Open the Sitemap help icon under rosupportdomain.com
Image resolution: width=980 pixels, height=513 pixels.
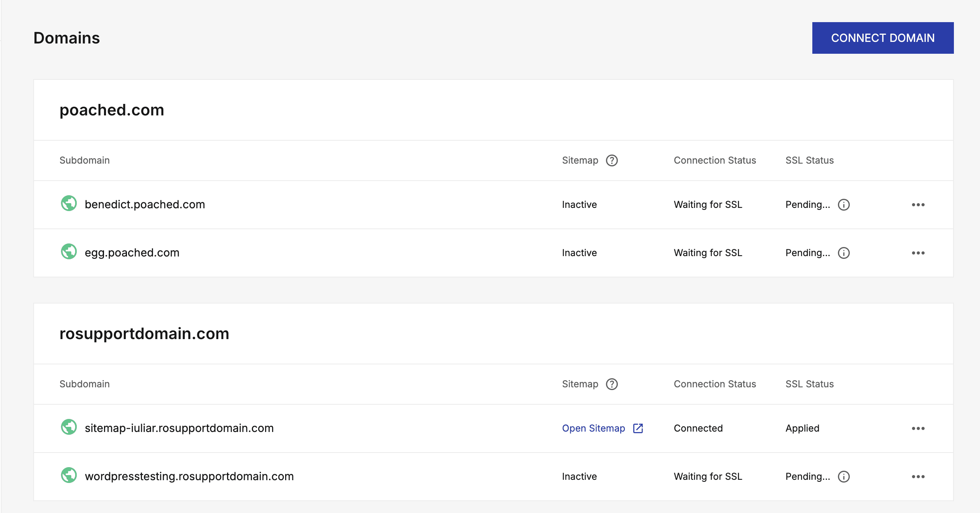(611, 384)
